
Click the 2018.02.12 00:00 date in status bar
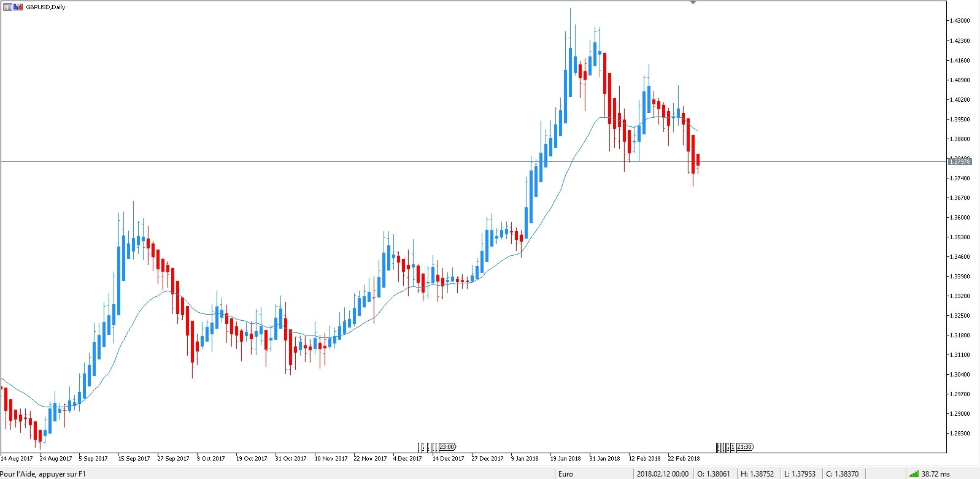[x=662, y=473]
